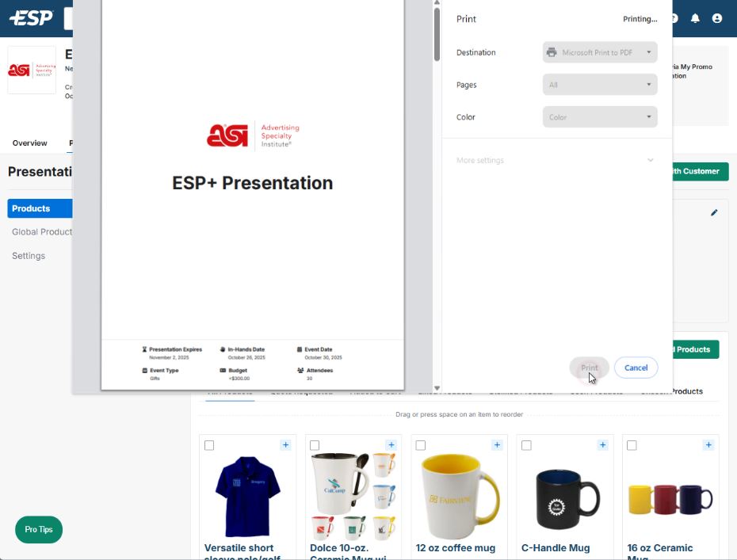Click plus icon on polo shirt card
Viewport: 737px width, 560px height.
(x=285, y=445)
